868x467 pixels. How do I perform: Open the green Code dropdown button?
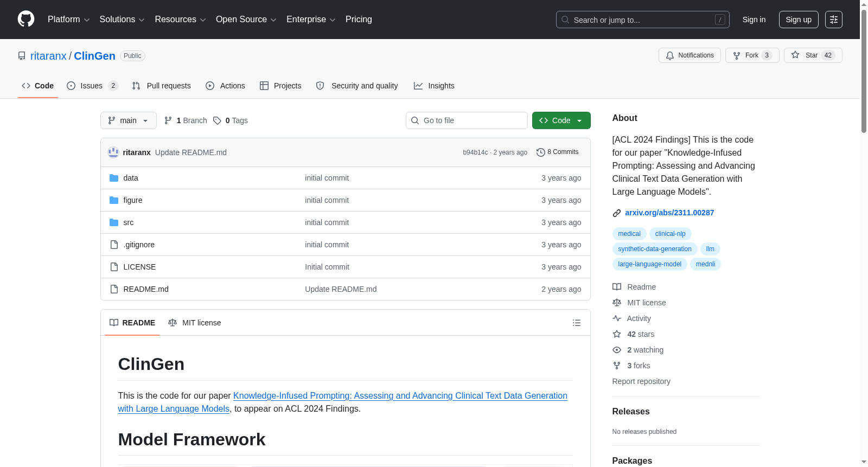coord(561,120)
